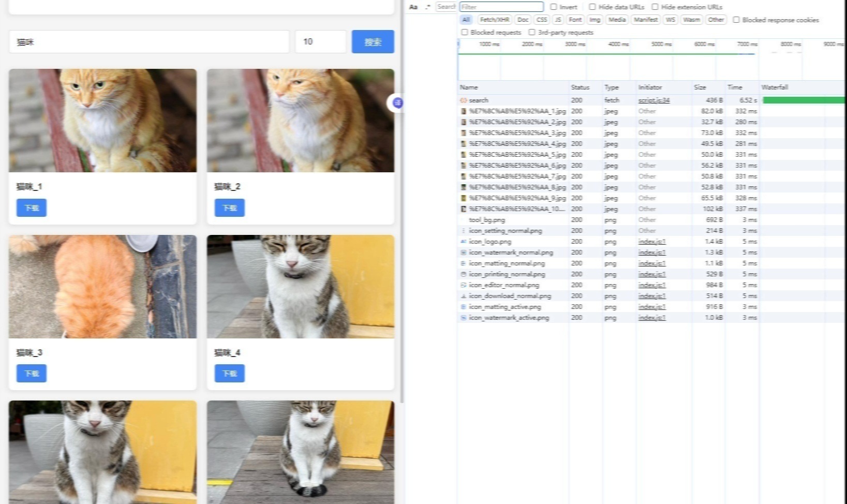
Task: Open the 猫咪_4 cat thumbnail
Action: [301, 287]
